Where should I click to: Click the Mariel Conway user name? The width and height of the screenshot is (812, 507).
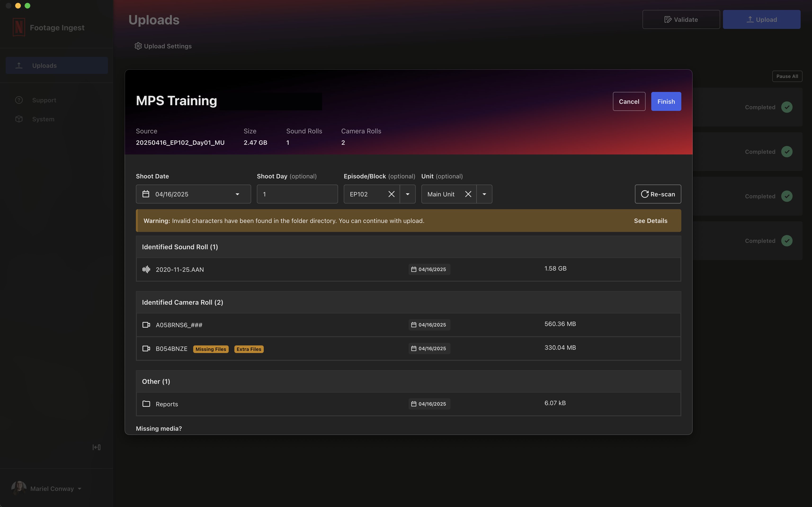point(52,489)
